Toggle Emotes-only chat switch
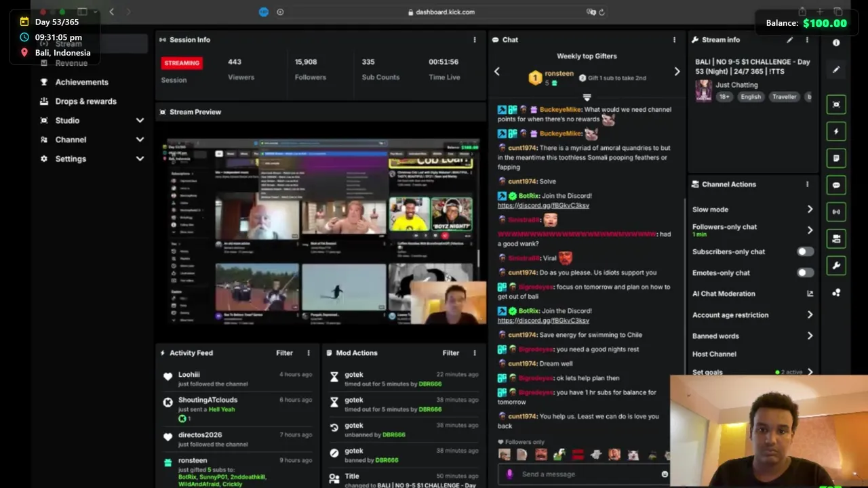The image size is (868, 488). (x=805, y=273)
